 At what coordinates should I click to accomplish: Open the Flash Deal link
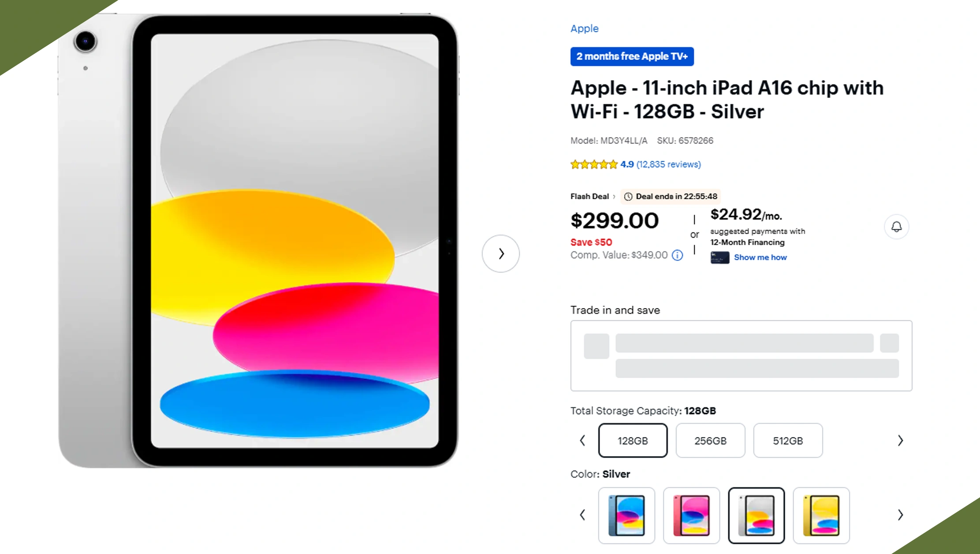pos(589,197)
